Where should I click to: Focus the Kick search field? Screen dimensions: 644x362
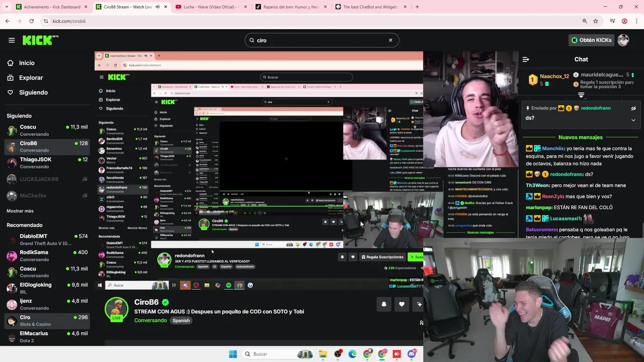point(321,40)
